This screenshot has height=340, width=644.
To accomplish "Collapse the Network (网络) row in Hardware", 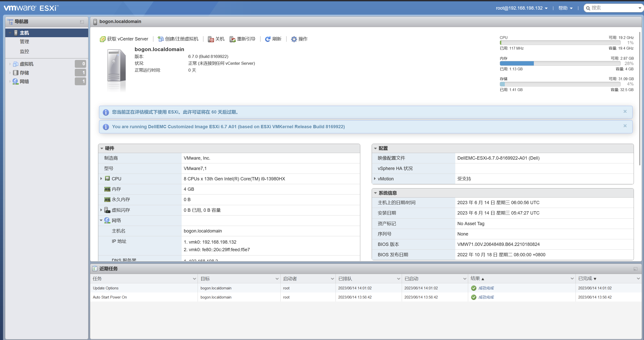I will [101, 220].
